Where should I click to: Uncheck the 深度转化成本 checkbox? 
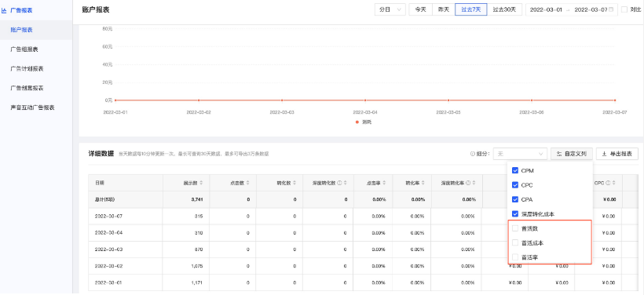pyautogui.click(x=515, y=213)
